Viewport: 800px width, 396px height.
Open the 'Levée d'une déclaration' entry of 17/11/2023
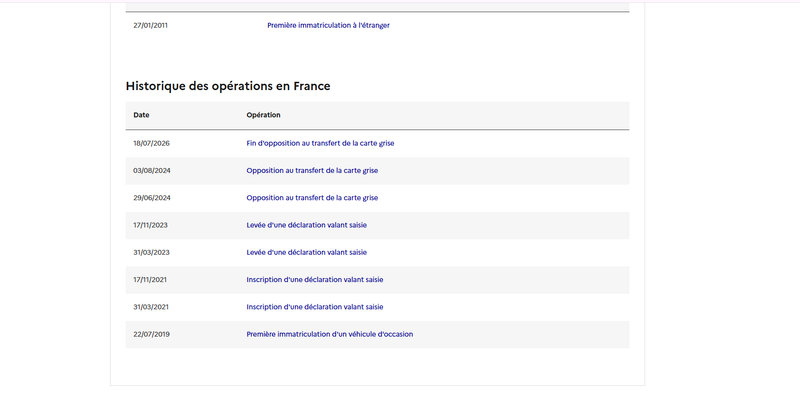[x=306, y=225]
